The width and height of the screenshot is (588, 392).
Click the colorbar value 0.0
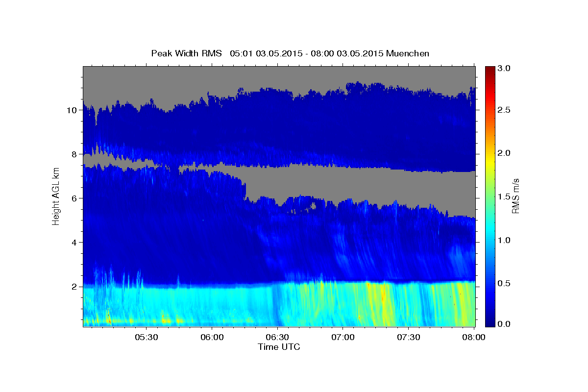[505, 324]
